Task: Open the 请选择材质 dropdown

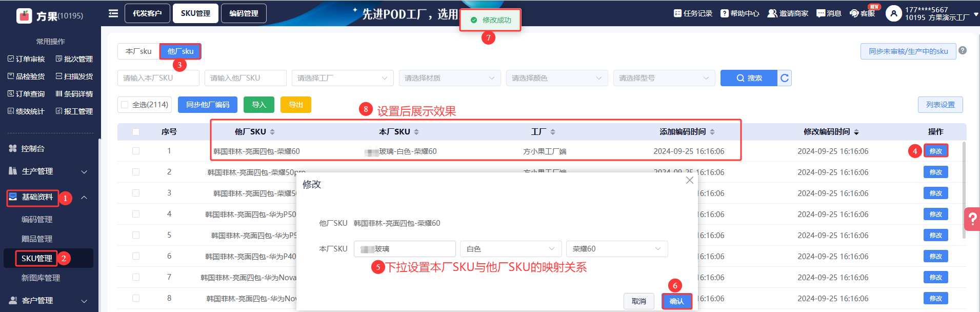Action: pos(450,78)
